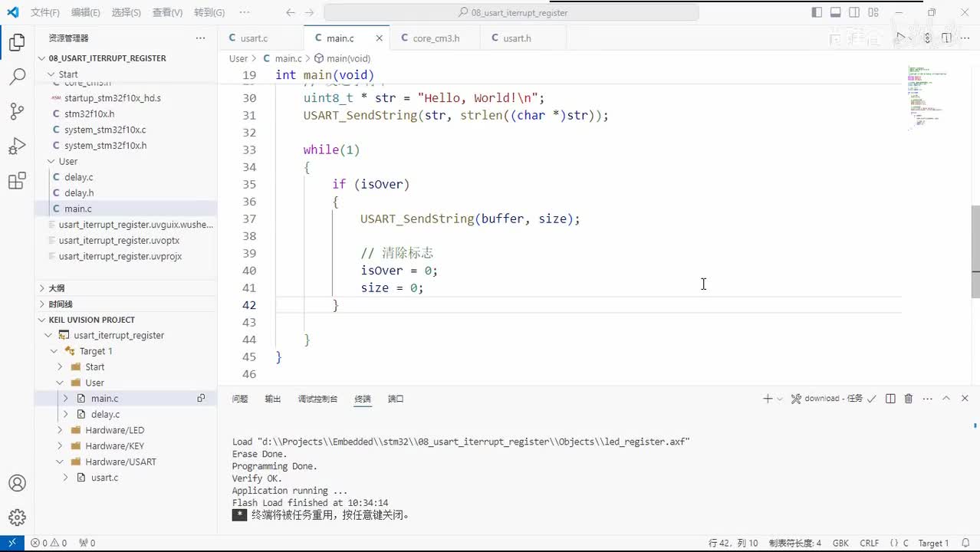Open the overflow menu ellipsis in the menu bar
The height and width of the screenshot is (552, 980).
[245, 12]
